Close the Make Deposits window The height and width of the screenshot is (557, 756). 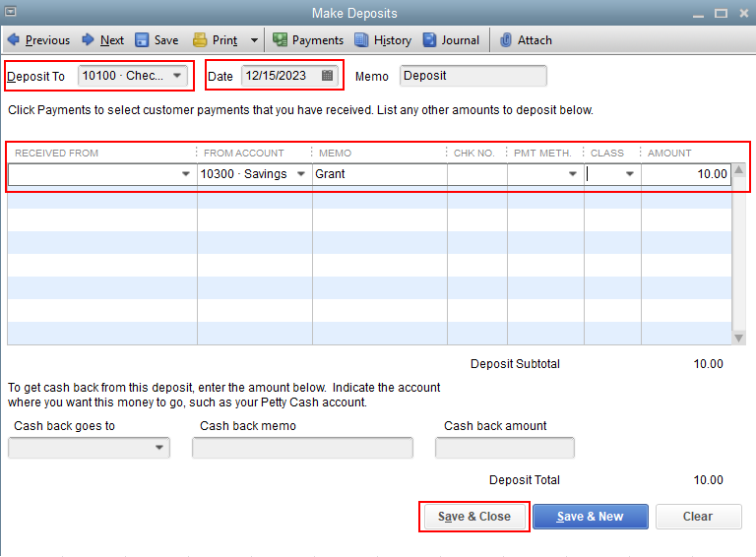pyautogui.click(x=744, y=14)
